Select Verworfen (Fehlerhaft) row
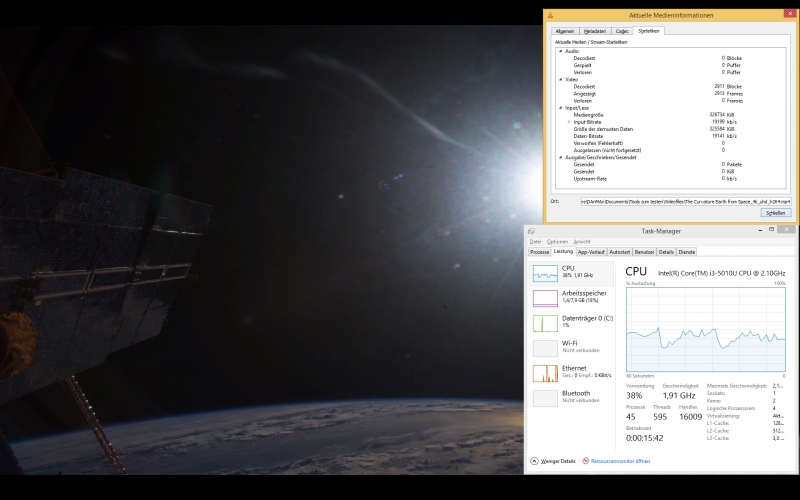This screenshot has height=500, width=800. (x=672, y=143)
